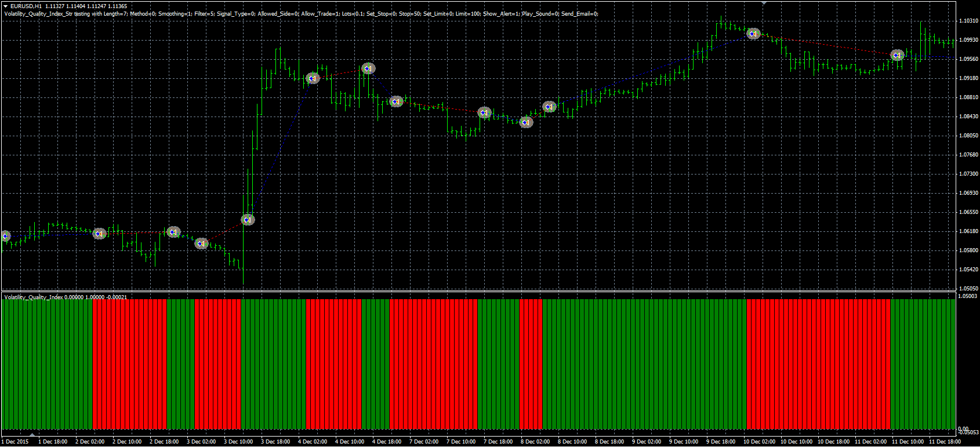This screenshot has width=980, height=447.
Task: Click the 2 Dec 02:00 time label
Action: point(90,442)
